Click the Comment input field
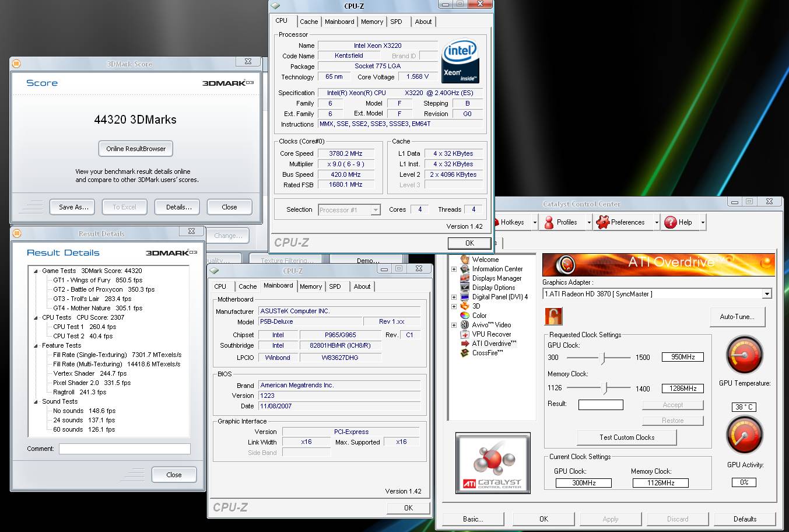Image resolution: width=789 pixels, height=532 pixels. tap(125, 449)
